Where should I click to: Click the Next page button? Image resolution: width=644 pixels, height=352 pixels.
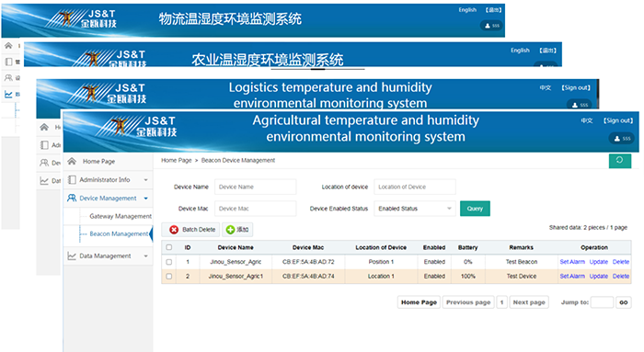529,302
